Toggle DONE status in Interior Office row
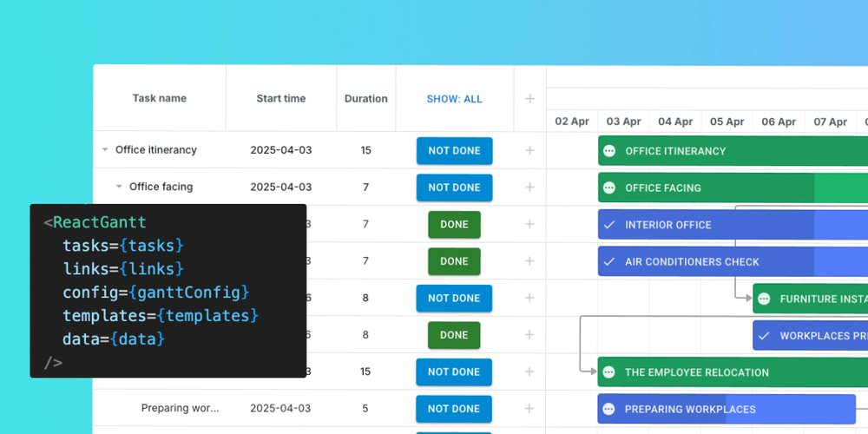This screenshot has height=434, width=868. pyautogui.click(x=455, y=224)
